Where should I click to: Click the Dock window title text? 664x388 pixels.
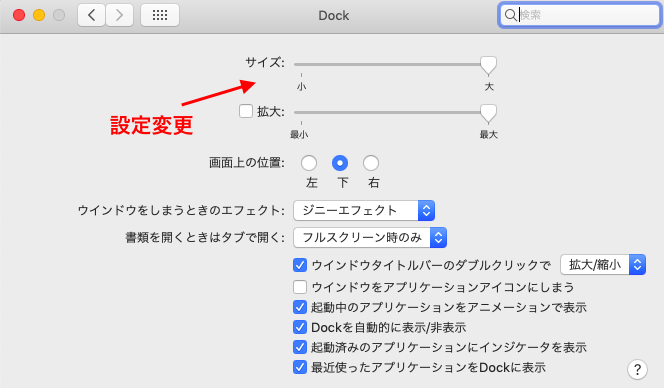(x=334, y=16)
